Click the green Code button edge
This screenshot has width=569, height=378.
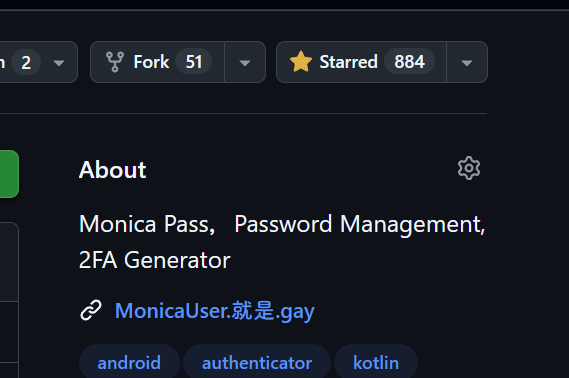point(9,174)
